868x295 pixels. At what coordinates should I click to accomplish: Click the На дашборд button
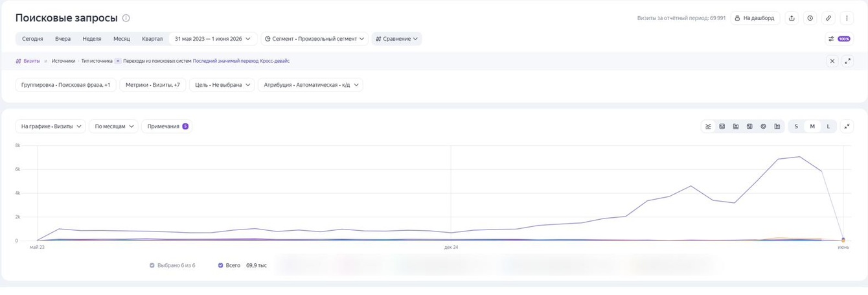(755, 18)
